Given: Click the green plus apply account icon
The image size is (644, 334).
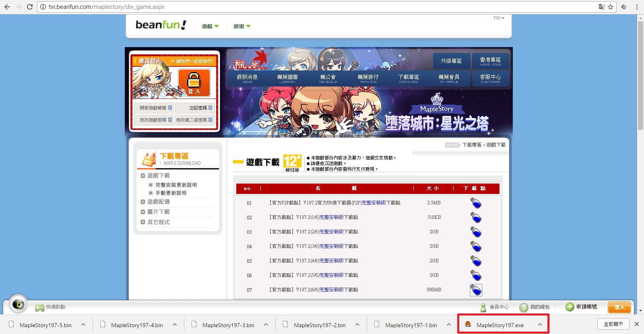Looking at the screenshot, I should click(x=570, y=307).
